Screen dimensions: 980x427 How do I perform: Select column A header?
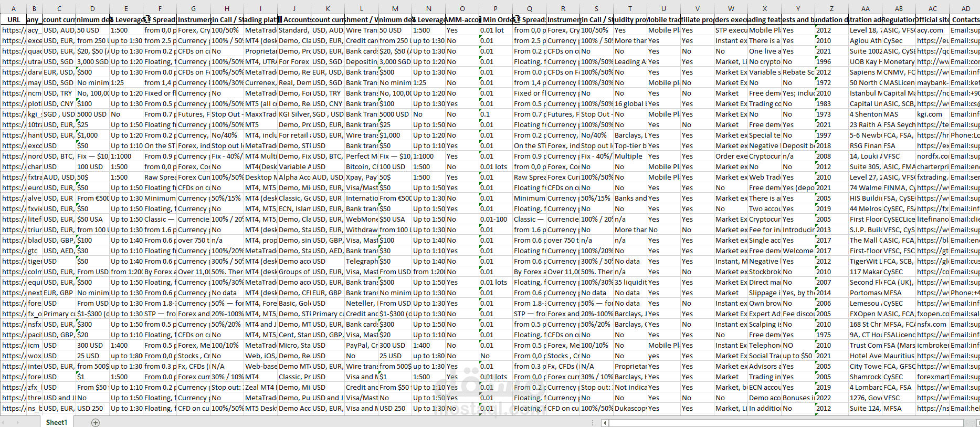[x=14, y=8]
